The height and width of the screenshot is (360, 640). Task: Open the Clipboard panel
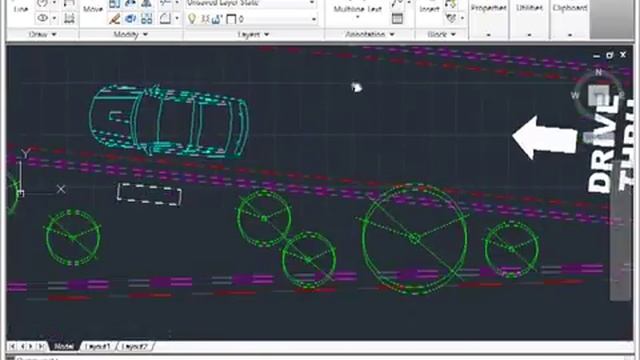(x=570, y=20)
